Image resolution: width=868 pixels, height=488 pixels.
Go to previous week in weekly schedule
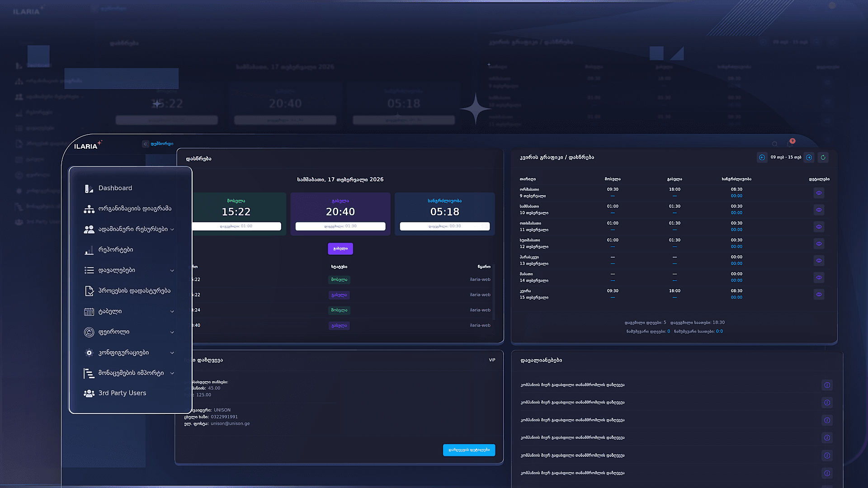(762, 157)
